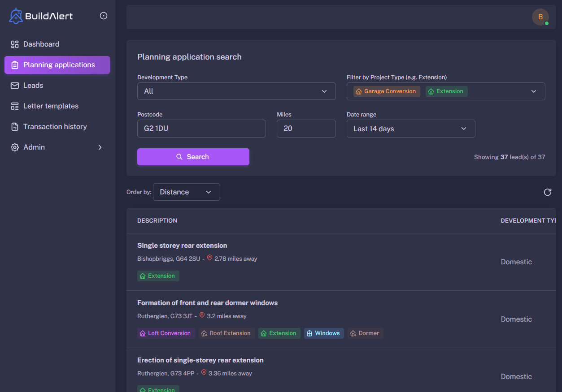Click the B avatar in the top right
This screenshot has height=392, width=562.
pos(540,17)
